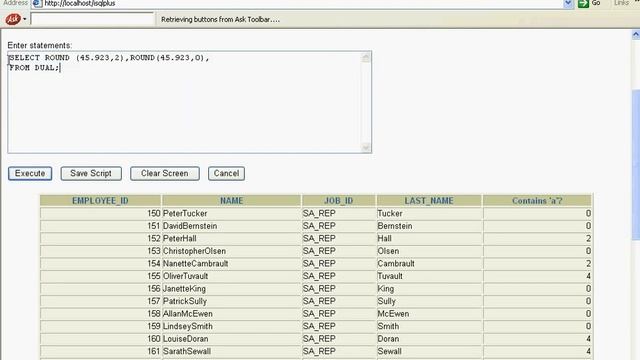Click the browser address bar URL
The width and height of the screenshot is (640, 360).
point(80,3)
